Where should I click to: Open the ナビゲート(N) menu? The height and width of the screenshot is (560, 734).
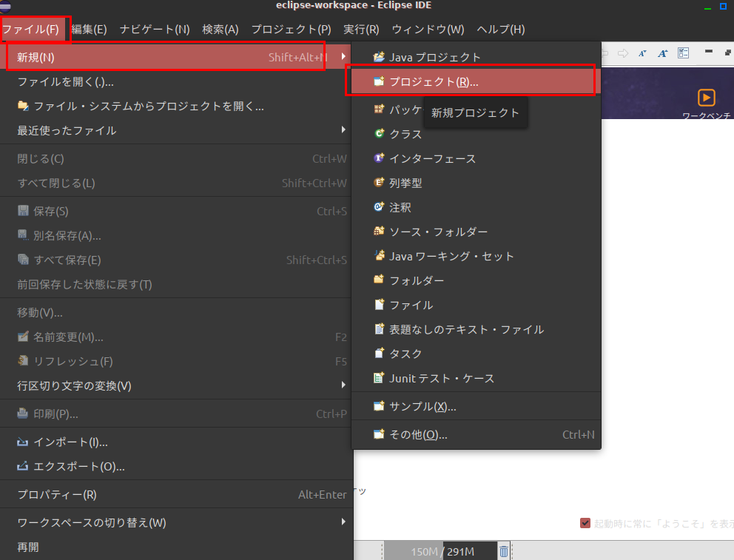(155, 30)
